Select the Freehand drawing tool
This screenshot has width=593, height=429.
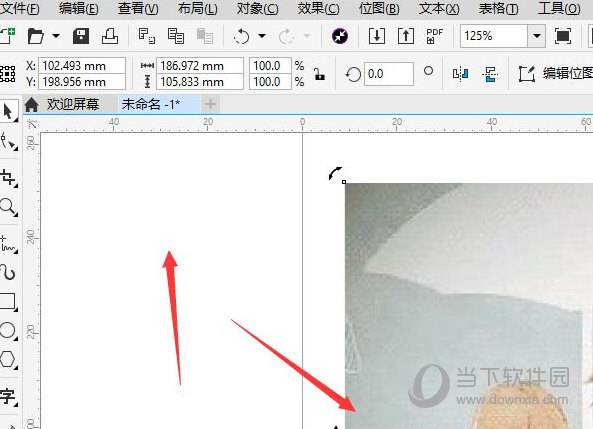[8, 244]
